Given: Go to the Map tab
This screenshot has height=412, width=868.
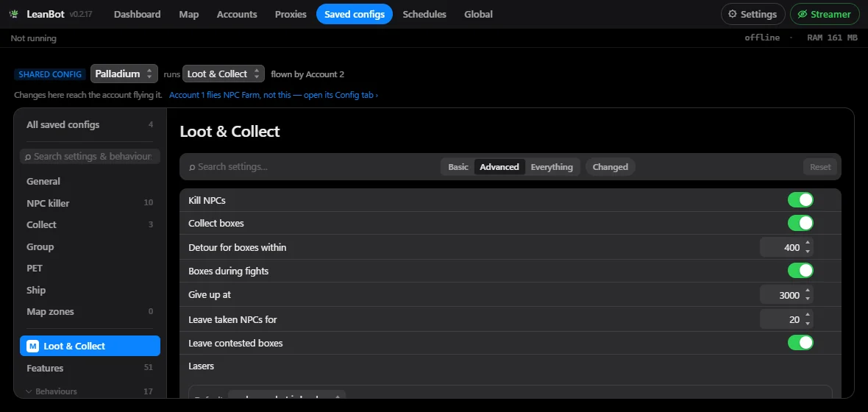Looking at the screenshot, I should 189,15.
